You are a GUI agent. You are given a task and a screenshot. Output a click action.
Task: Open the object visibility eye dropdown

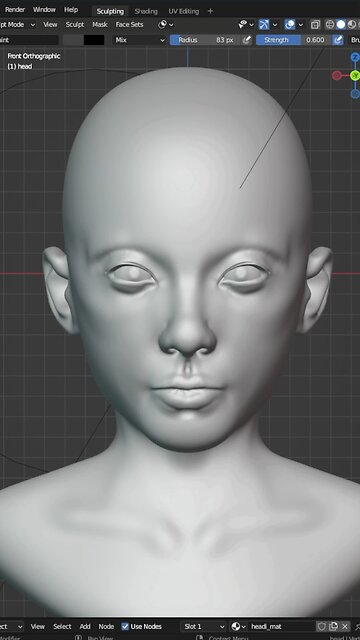click(x=246, y=24)
